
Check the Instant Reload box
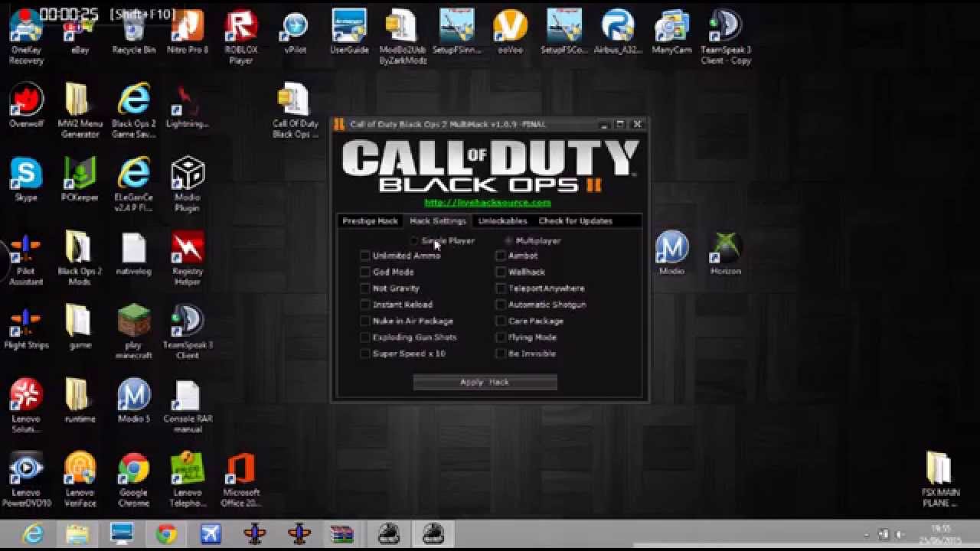click(x=365, y=305)
